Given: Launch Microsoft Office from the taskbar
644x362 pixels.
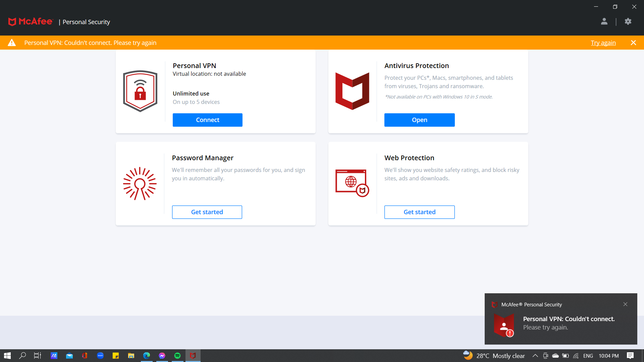Looking at the screenshot, I should (x=85, y=356).
